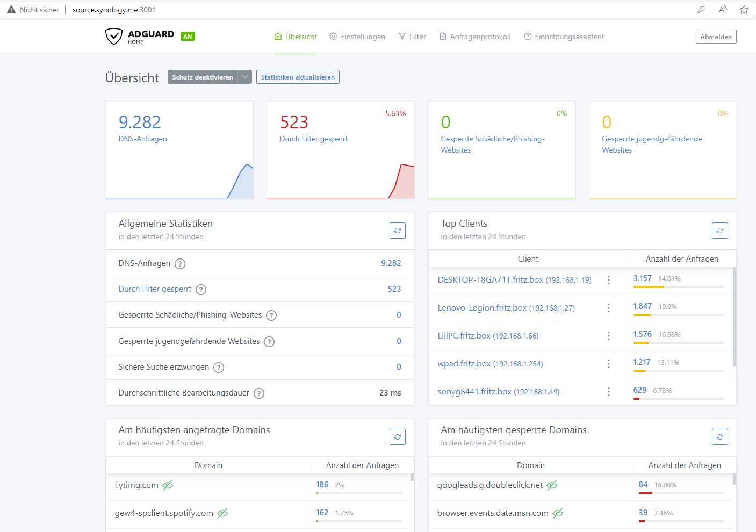Click the Top Clients table scrollbar
Screen dimensions: 756x532
pyautogui.click(x=734, y=317)
